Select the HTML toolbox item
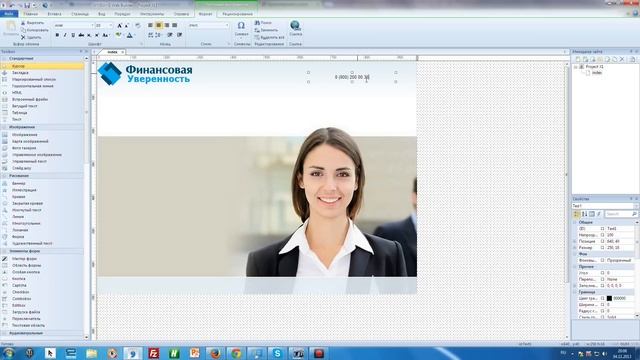 tap(17, 93)
